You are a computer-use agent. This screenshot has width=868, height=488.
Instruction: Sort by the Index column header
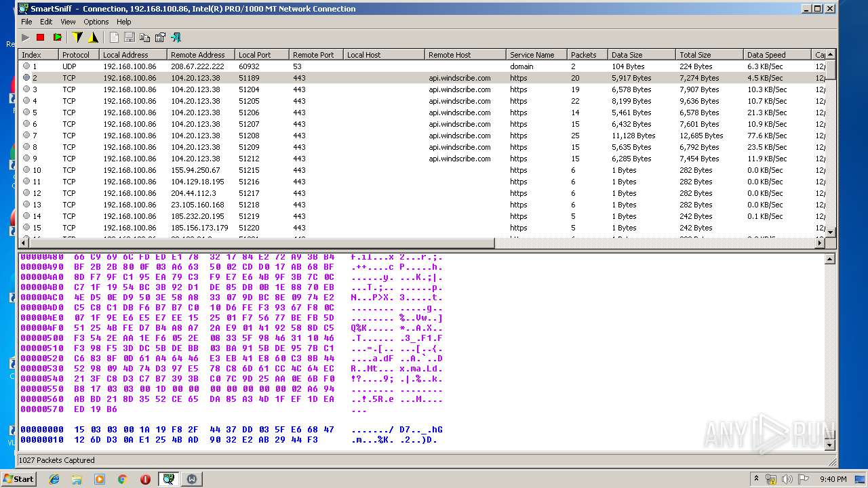(39, 55)
